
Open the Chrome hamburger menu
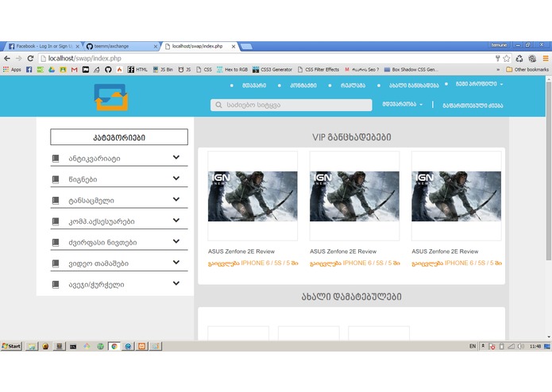(546, 59)
